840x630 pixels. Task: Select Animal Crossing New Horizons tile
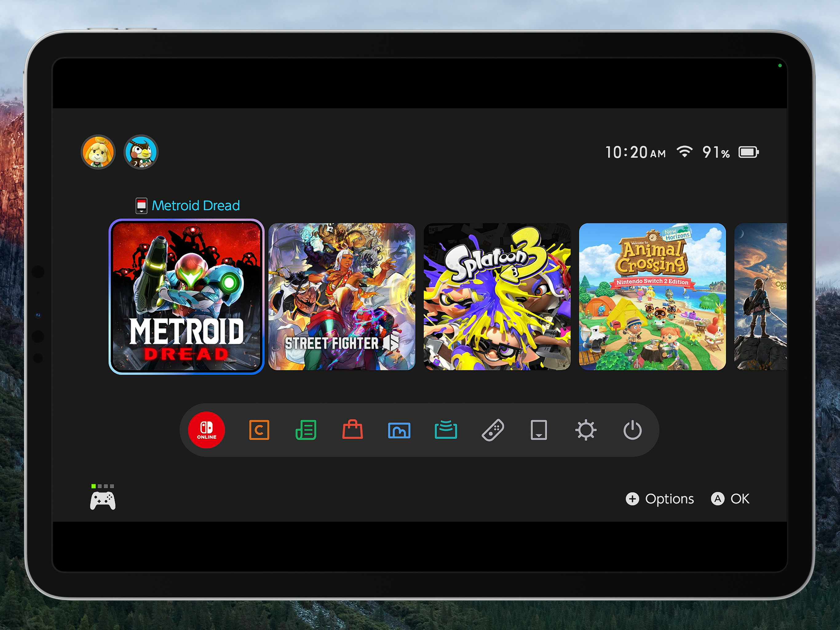pyautogui.click(x=652, y=296)
